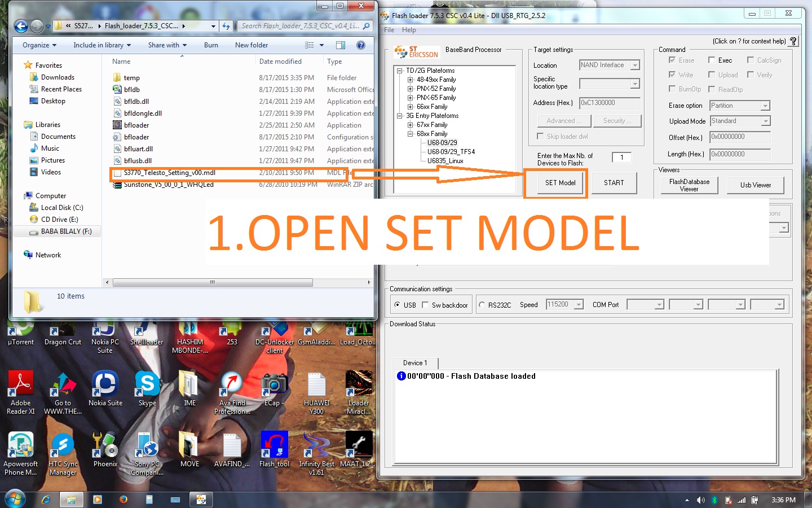Image resolution: width=812 pixels, height=508 pixels.
Task: Launch Sony PC Companion desktop icon
Action: pos(147,453)
